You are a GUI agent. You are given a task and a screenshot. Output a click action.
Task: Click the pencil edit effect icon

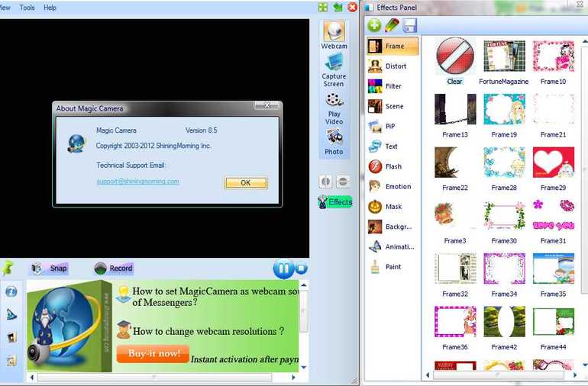[392, 25]
